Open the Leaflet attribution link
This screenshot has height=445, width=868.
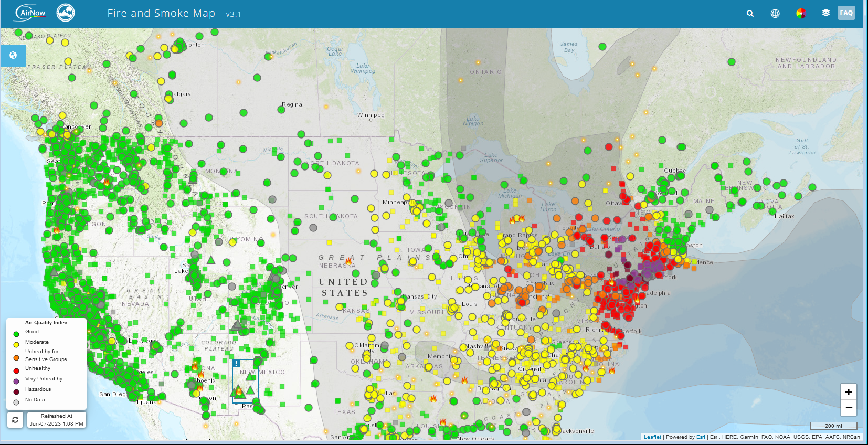[652, 437]
